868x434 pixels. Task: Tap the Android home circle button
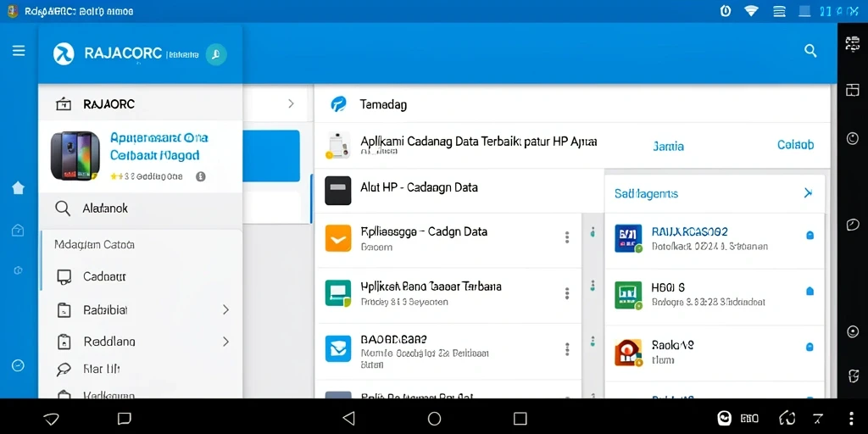click(x=435, y=418)
